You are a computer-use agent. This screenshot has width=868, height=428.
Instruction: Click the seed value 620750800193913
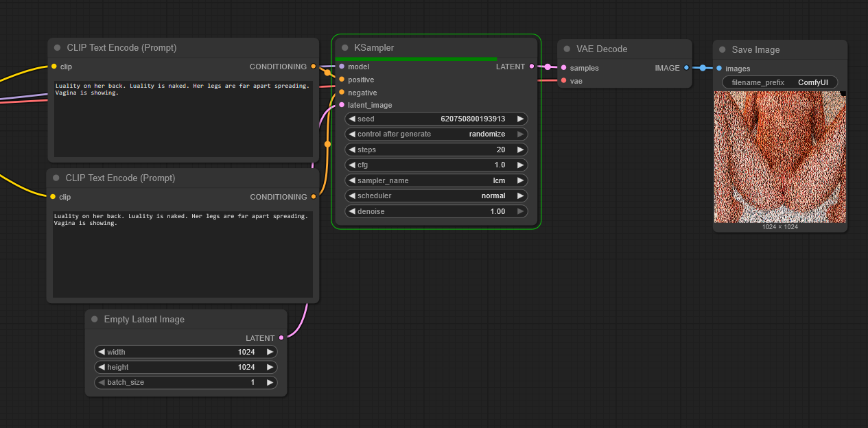473,119
